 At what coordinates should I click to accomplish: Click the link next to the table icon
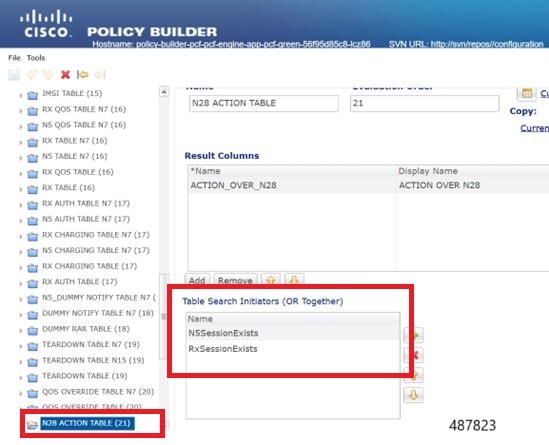[544, 93]
